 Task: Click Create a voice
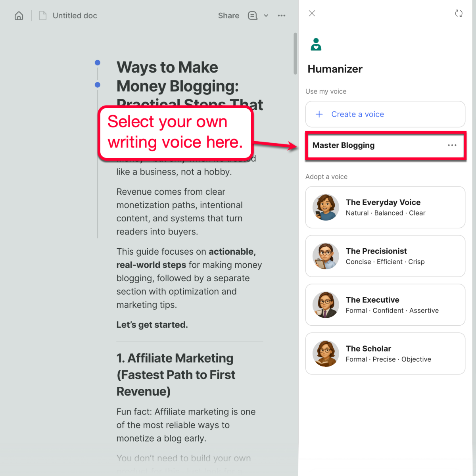(357, 114)
